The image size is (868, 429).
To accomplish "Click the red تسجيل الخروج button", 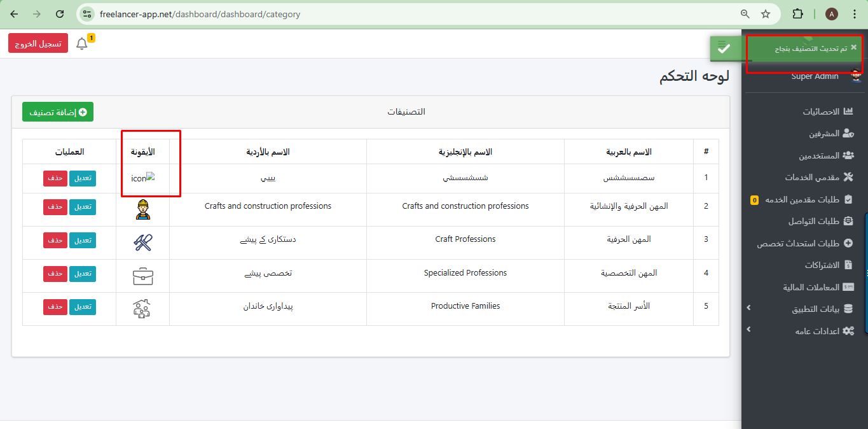I will point(38,43).
